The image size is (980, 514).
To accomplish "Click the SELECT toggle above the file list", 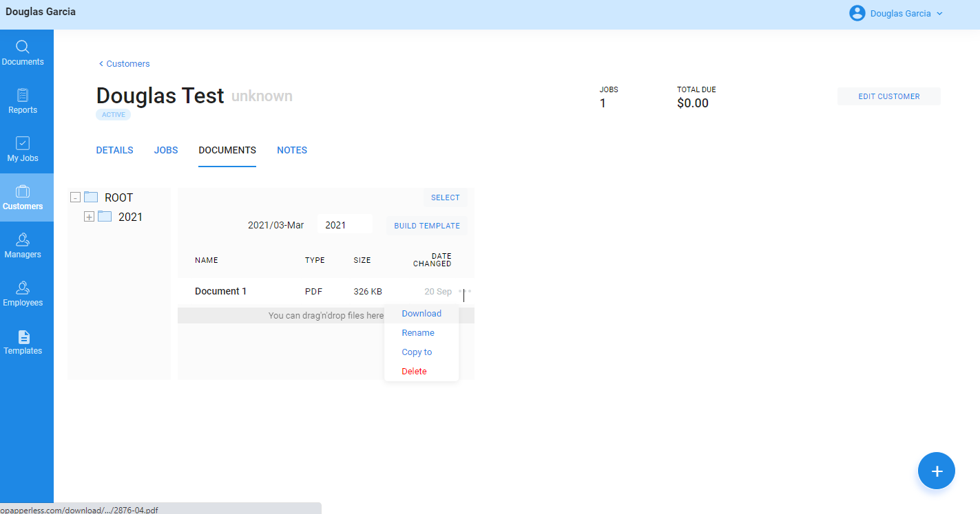I will (x=445, y=197).
